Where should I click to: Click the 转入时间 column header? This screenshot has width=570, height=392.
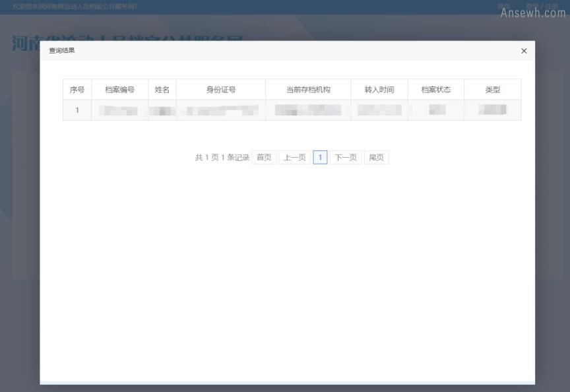(x=379, y=90)
